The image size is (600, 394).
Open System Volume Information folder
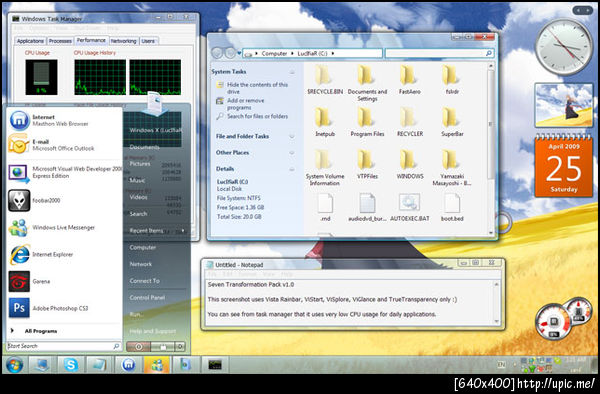pyautogui.click(x=324, y=168)
